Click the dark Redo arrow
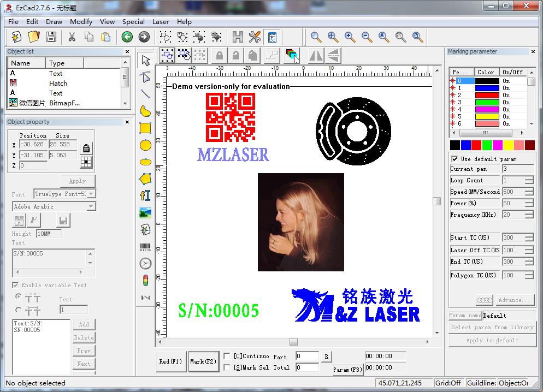This screenshot has width=543, height=392. point(144,37)
